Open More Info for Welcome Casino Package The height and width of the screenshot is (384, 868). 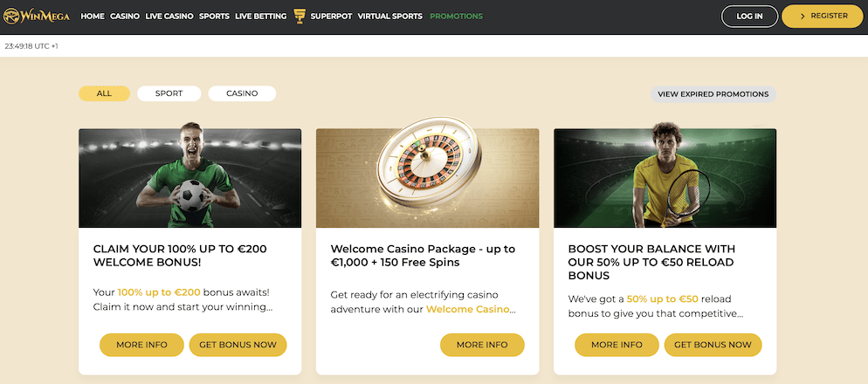click(482, 345)
